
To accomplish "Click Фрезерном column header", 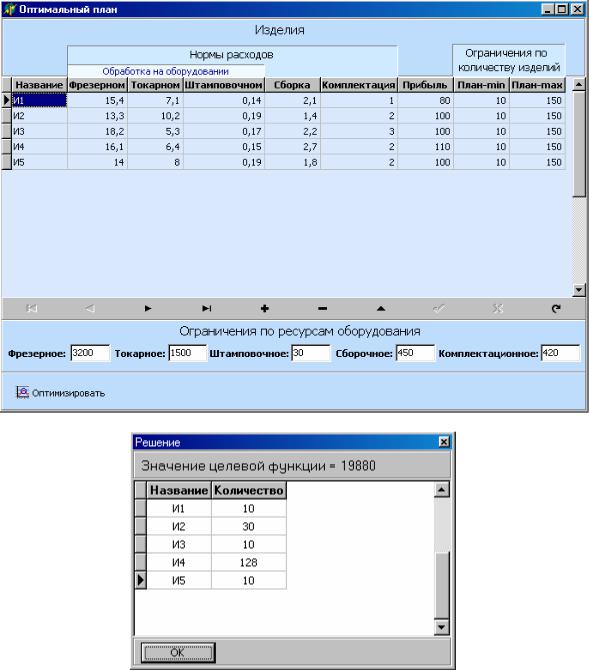I will (97, 85).
